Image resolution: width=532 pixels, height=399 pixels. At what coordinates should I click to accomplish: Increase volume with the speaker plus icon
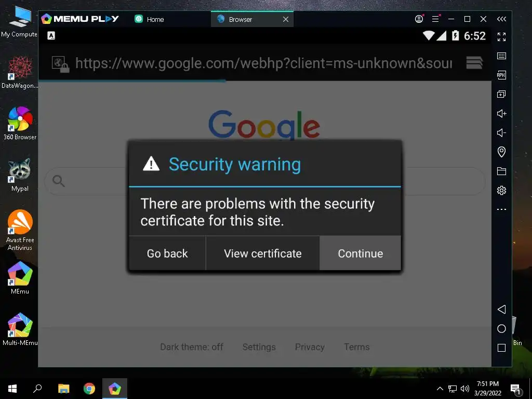501,113
